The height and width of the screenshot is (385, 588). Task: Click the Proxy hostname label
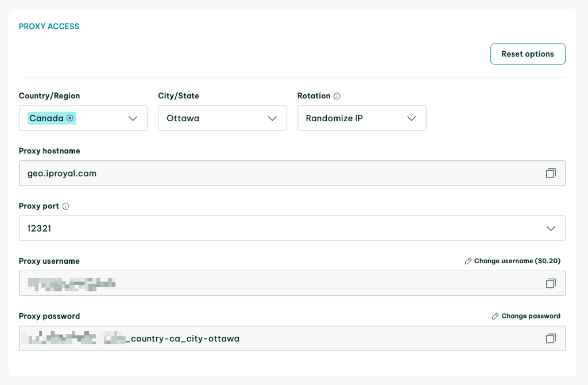pyautogui.click(x=49, y=151)
